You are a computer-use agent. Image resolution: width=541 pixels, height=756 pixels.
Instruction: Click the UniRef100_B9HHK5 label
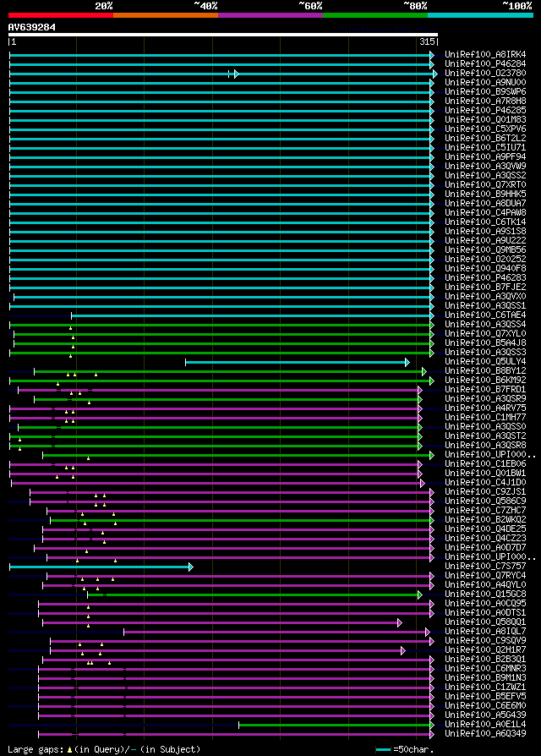click(x=485, y=194)
